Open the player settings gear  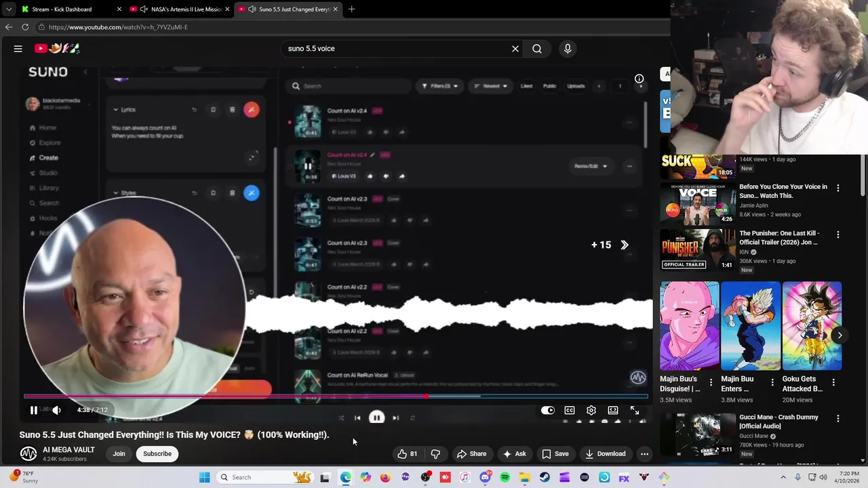[591, 410]
